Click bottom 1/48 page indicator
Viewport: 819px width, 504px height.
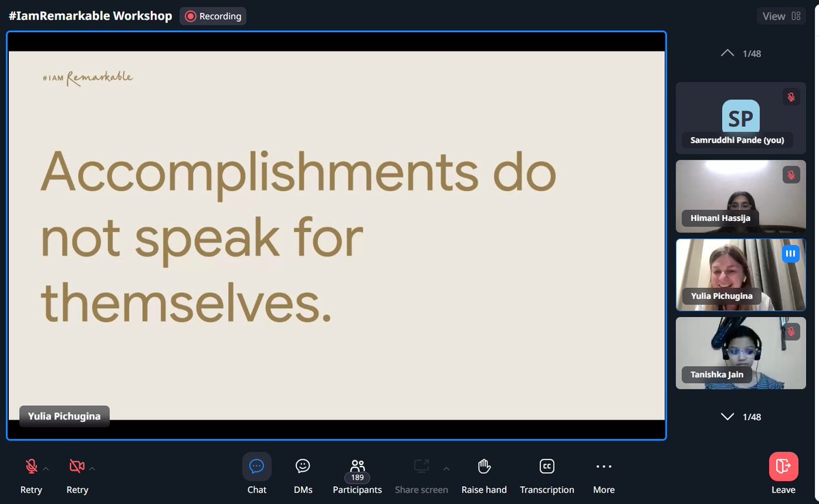click(x=751, y=417)
